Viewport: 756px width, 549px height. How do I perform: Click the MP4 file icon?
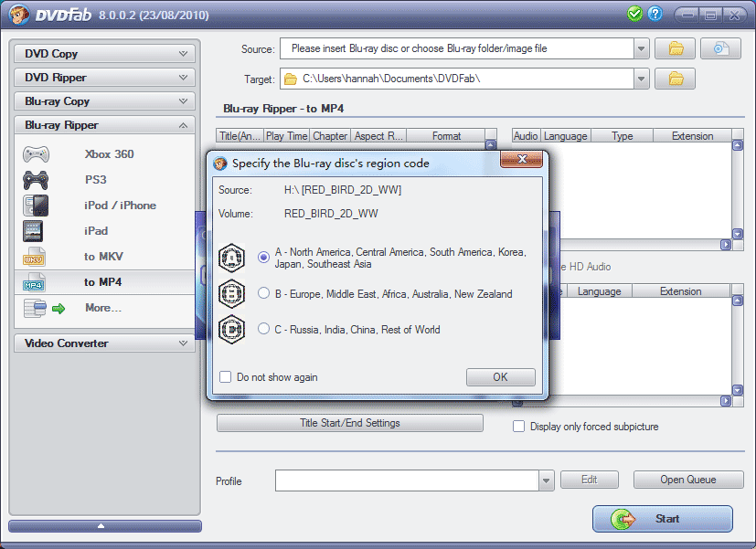(34, 282)
